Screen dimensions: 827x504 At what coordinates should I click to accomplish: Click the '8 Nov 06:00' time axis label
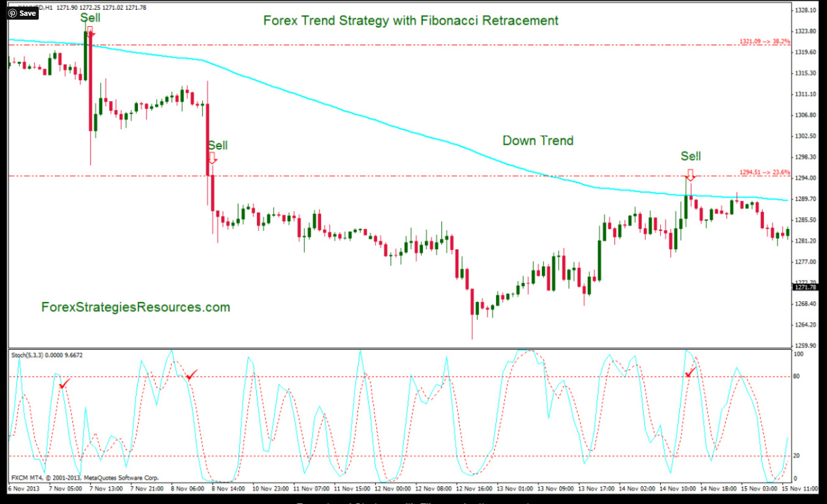tap(188, 489)
